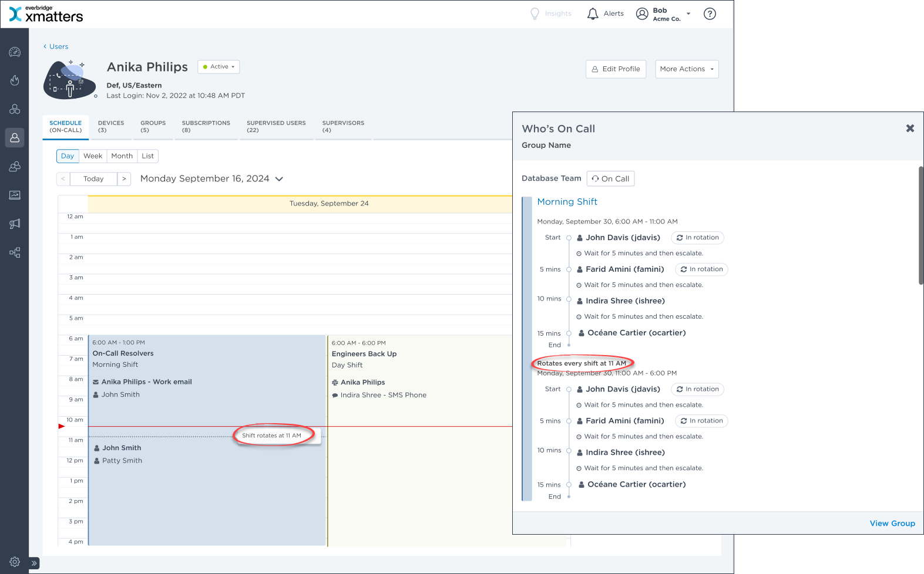
Task: Switch to Schedule (On-Call) tab
Action: pos(65,127)
